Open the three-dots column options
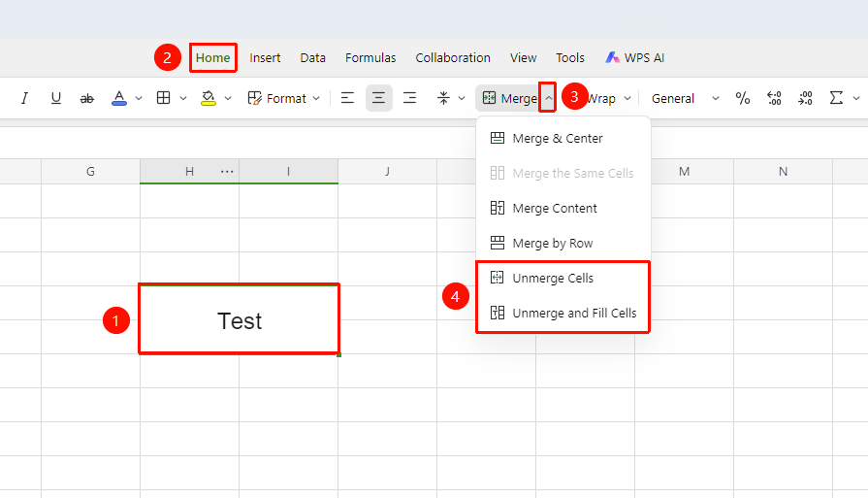The height and width of the screenshot is (498, 868). pos(227,172)
